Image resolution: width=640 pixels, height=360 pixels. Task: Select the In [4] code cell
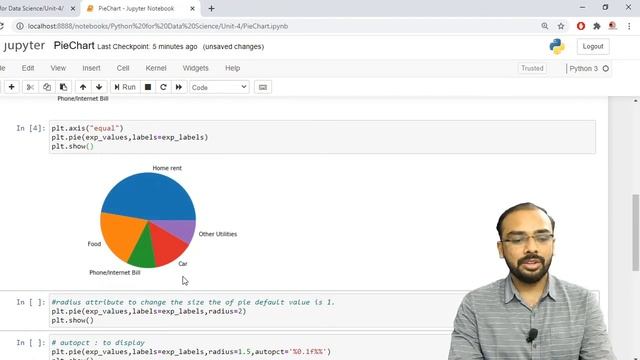pos(322,137)
